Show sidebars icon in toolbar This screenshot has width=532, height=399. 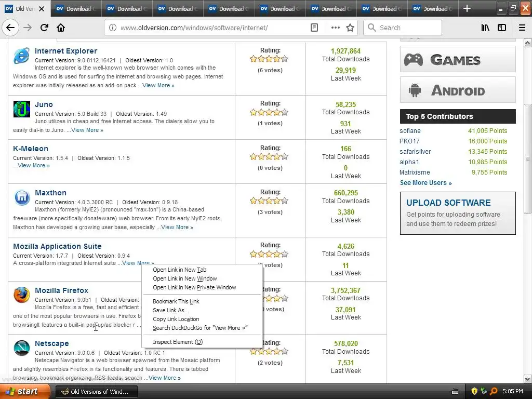tap(502, 28)
